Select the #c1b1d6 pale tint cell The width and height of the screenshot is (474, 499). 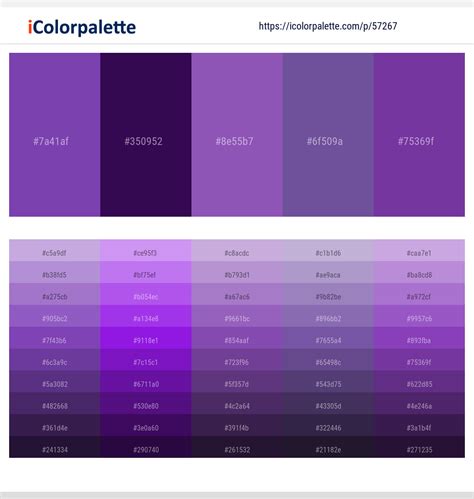[x=328, y=250]
